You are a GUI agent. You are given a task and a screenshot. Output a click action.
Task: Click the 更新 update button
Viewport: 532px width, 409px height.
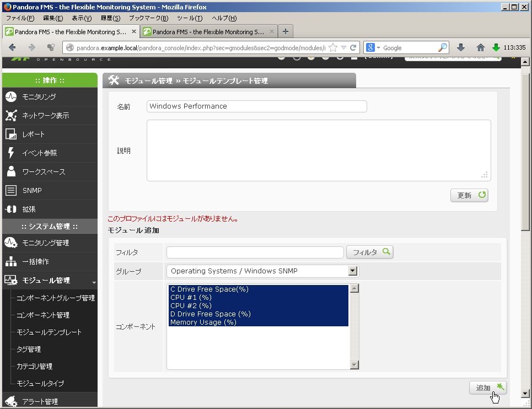[x=469, y=195]
